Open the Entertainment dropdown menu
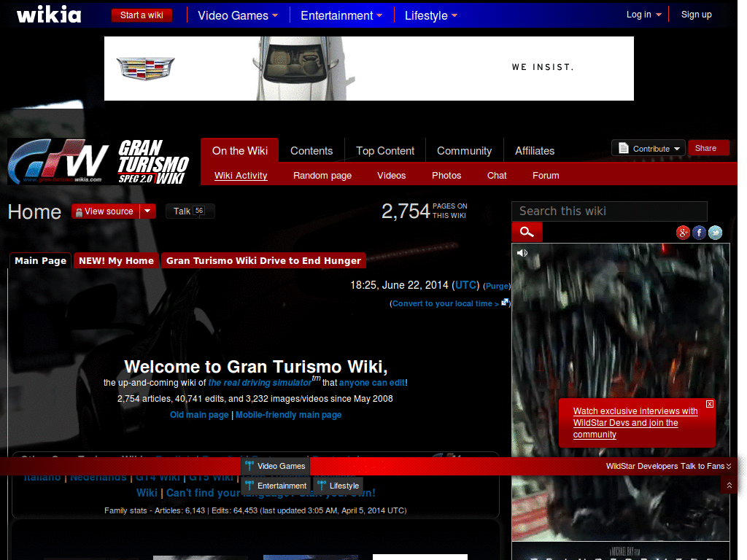747x560 pixels. coord(341,16)
